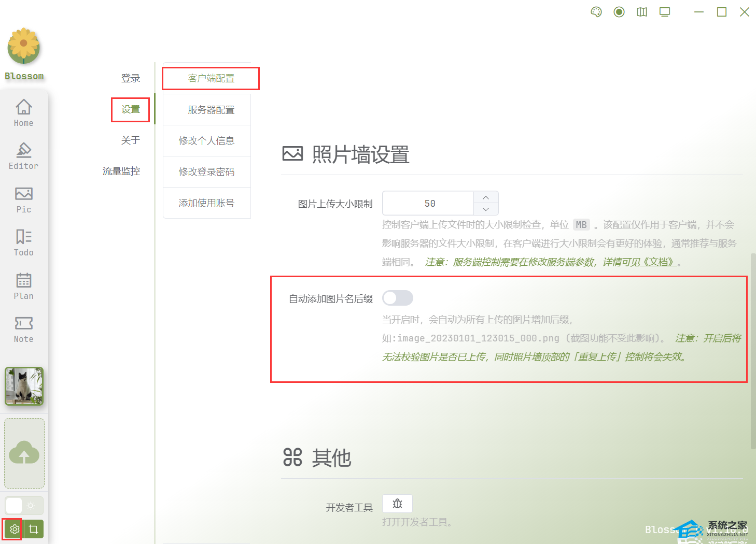Open the Home page in sidebar
Viewport: 756px width, 544px height.
coord(23,112)
